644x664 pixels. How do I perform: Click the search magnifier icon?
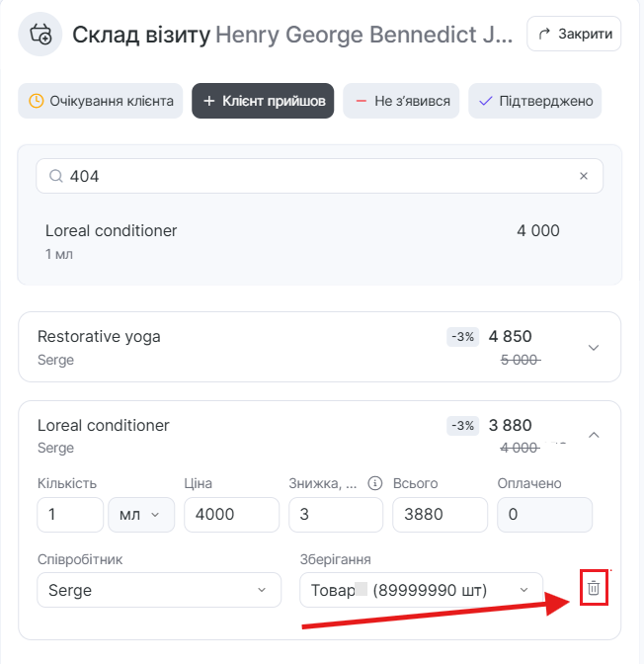pos(55,176)
